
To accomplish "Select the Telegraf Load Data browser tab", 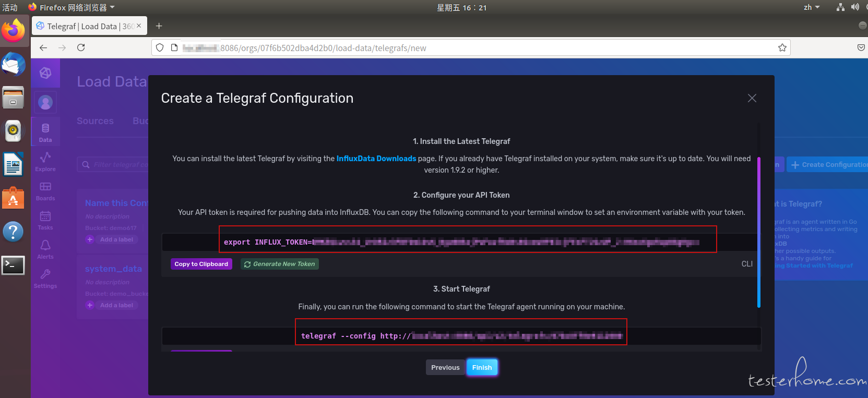I will pyautogui.click(x=89, y=26).
